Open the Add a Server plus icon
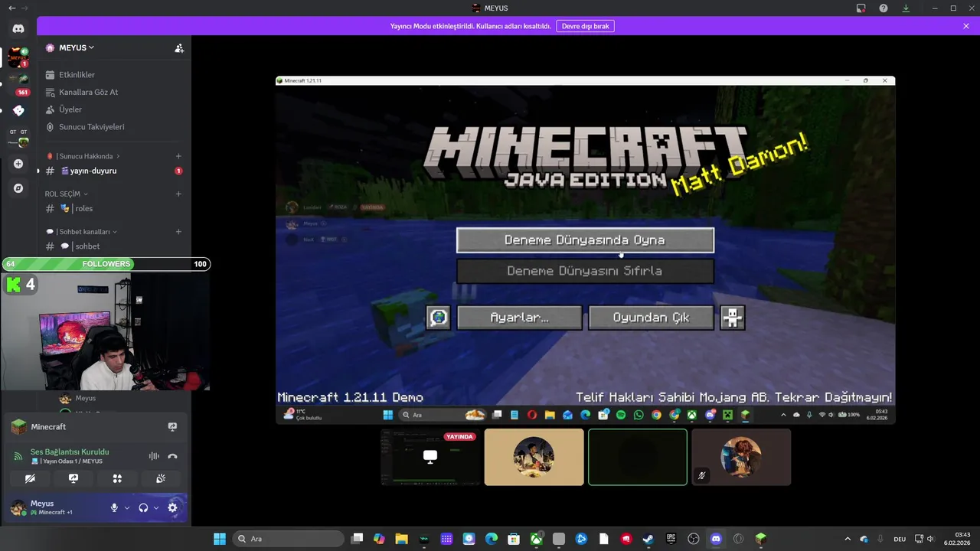 18,164
